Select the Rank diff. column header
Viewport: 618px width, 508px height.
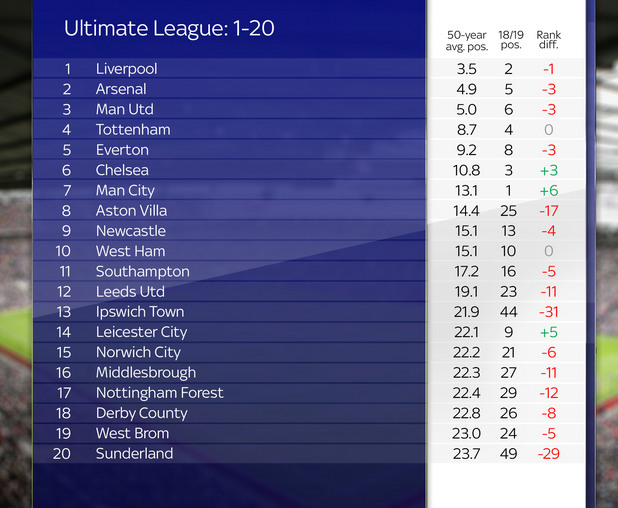(548, 40)
